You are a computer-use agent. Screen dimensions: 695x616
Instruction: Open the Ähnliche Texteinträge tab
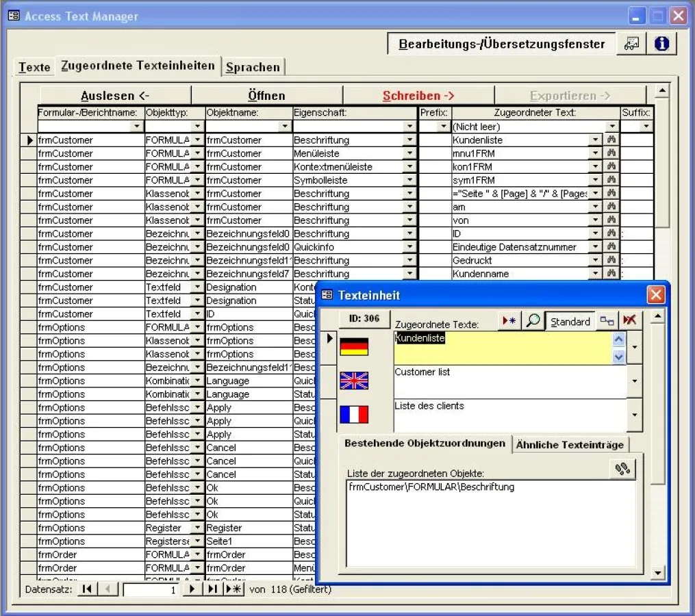[570, 444]
